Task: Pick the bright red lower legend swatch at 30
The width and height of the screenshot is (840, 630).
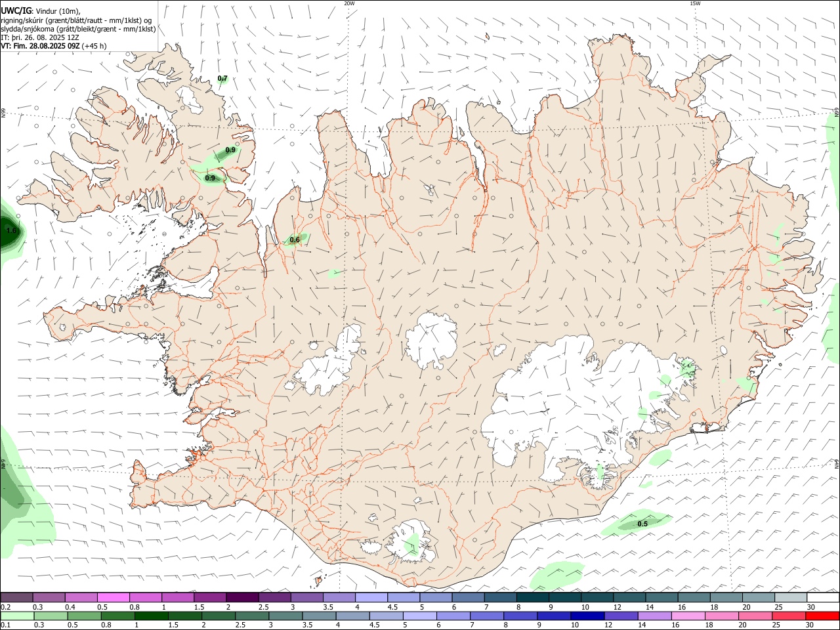Action: 822,616
